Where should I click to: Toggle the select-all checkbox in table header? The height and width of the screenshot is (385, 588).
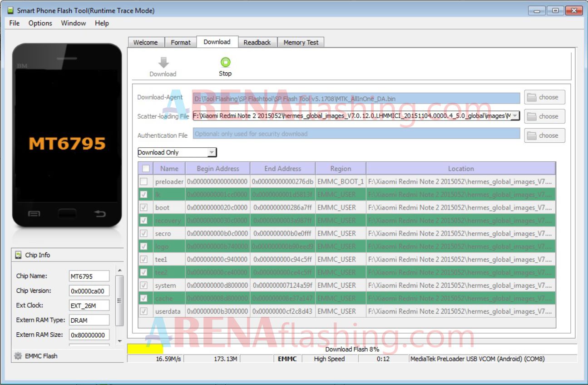click(x=146, y=169)
